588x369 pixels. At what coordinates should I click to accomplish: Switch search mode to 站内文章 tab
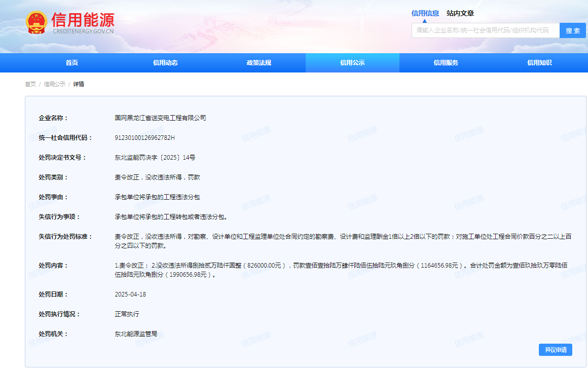(x=460, y=13)
